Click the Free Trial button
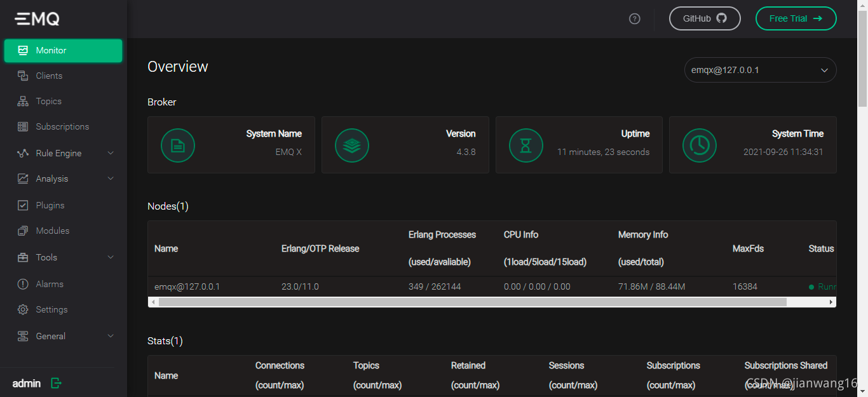This screenshot has width=868, height=397. [796, 18]
